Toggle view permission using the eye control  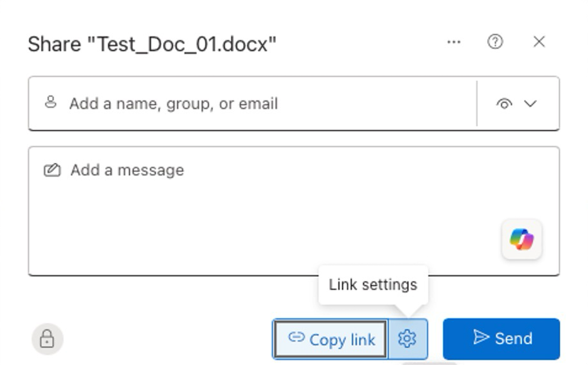pos(505,103)
